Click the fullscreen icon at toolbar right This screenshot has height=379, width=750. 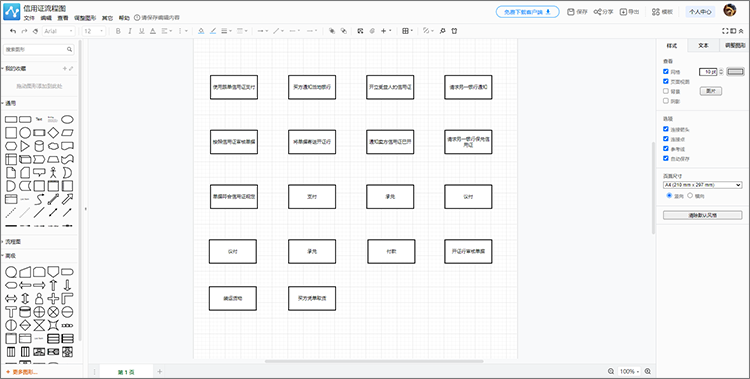pos(725,31)
